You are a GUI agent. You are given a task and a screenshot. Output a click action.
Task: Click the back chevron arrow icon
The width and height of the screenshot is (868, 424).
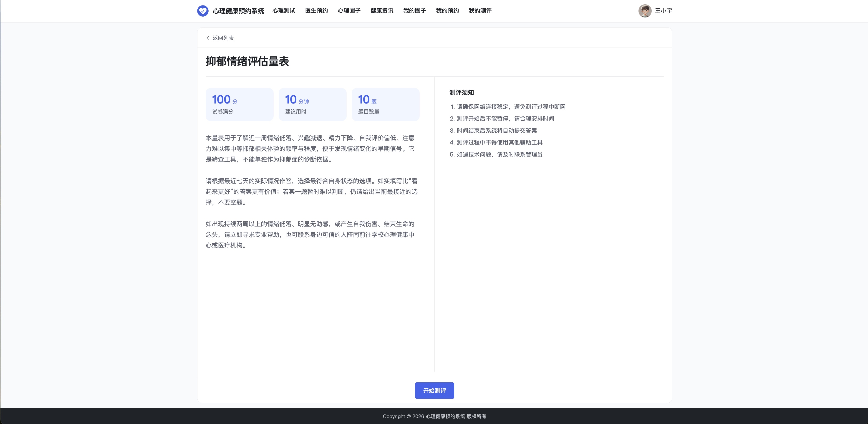(x=208, y=38)
